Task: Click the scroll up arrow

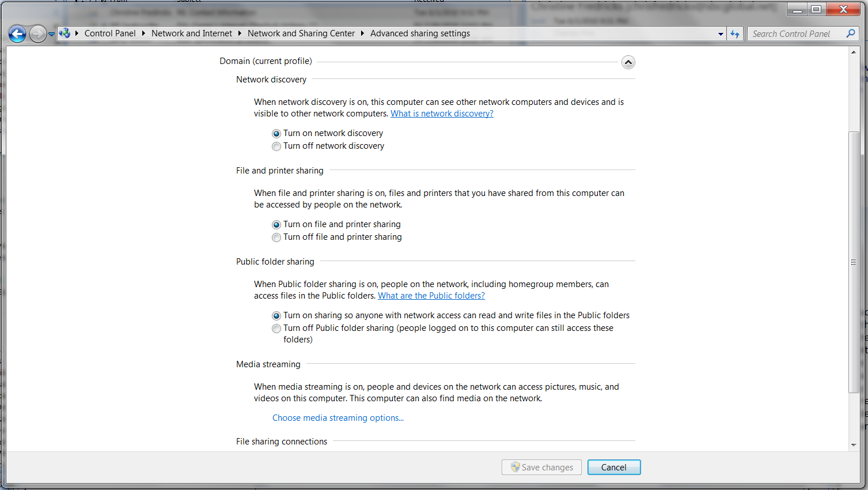Action: tap(854, 52)
